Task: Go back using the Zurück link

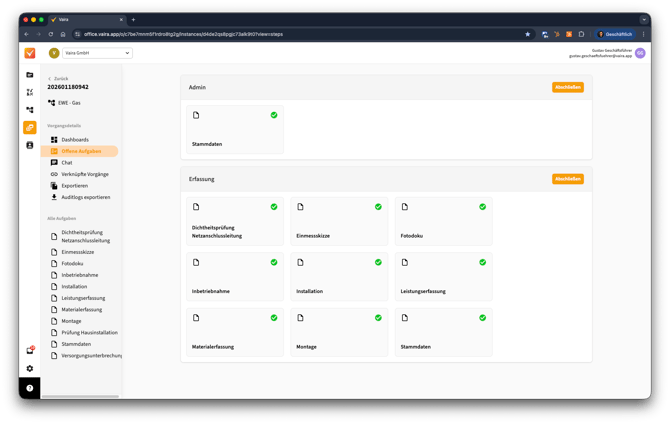Action: [59, 78]
